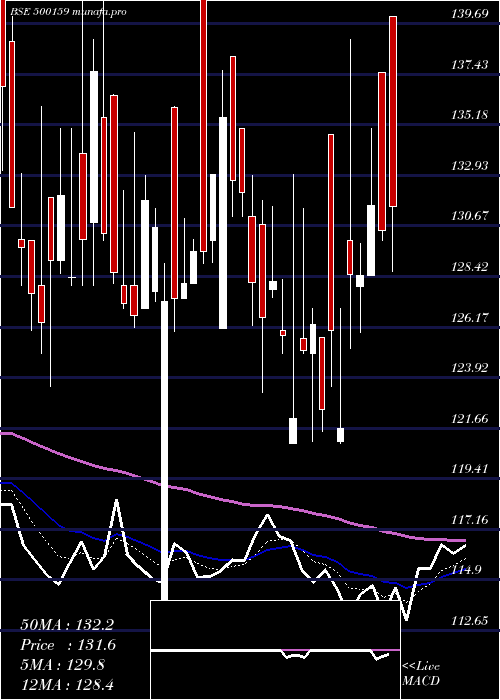This screenshot has height=700, width=500.
Task: Click the 12MA : 128.4 reading
Action: [67, 684]
